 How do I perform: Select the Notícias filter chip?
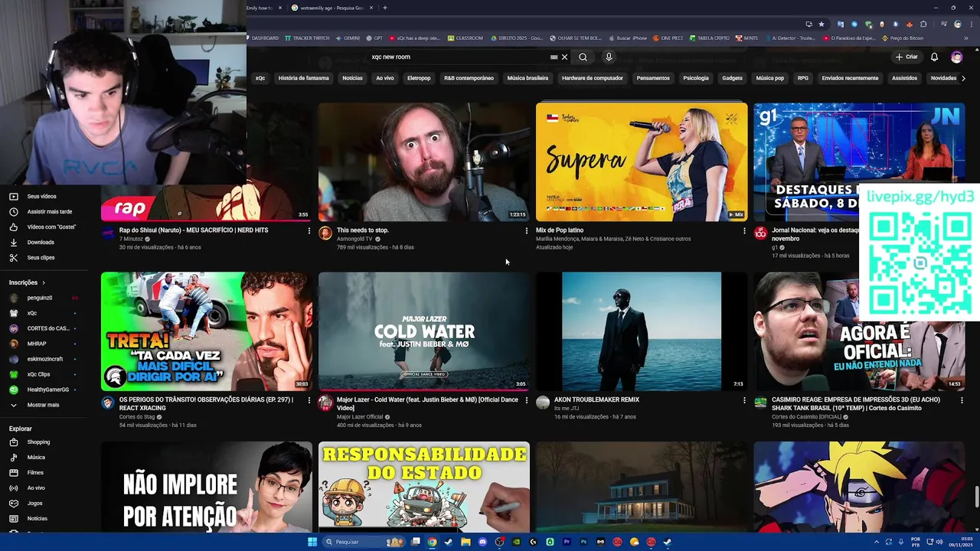(x=352, y=78)
